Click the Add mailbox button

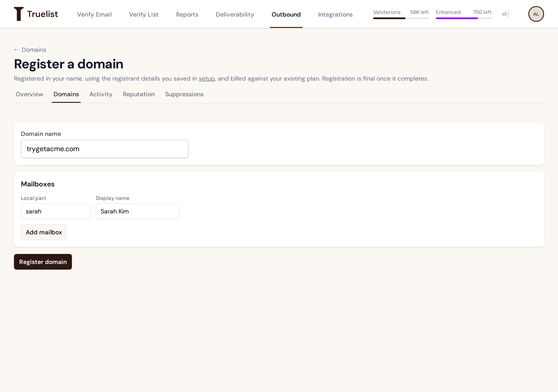(44, 232)
